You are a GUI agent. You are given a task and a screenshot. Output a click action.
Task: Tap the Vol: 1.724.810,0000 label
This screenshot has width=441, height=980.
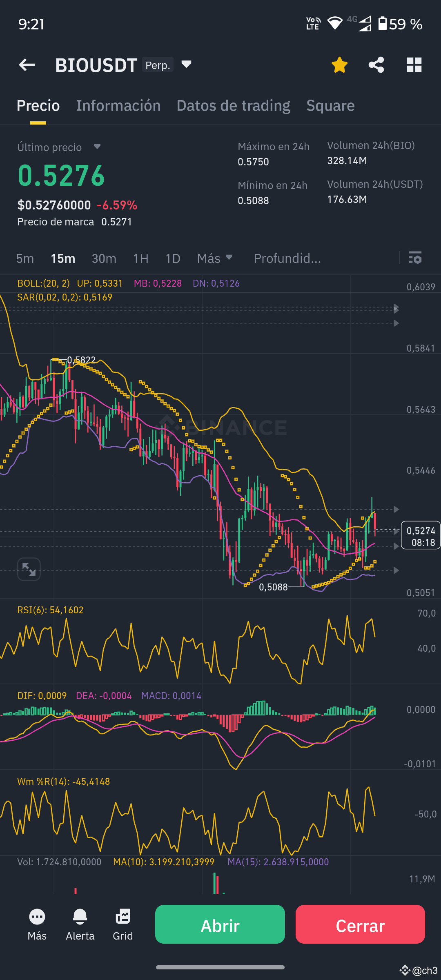coord(59,862)
